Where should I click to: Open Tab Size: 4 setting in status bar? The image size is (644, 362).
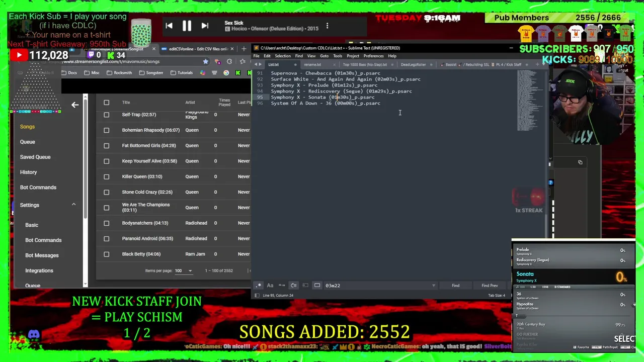(x=497, y=295)
